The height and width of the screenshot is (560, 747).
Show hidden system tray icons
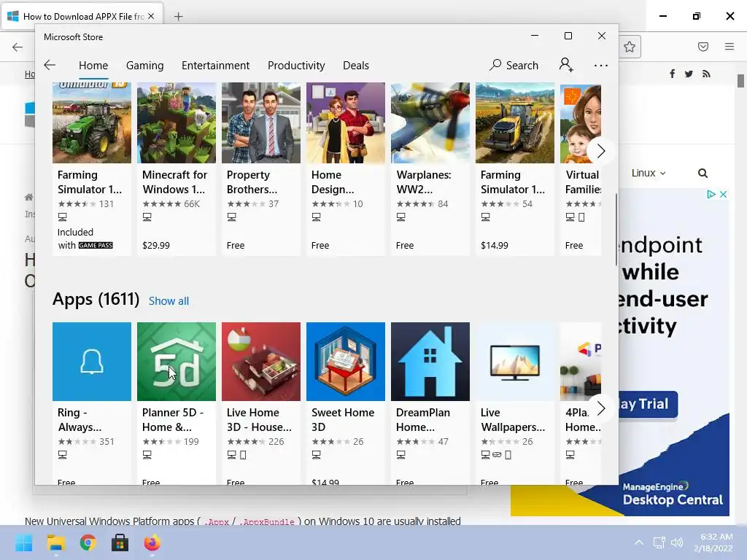639,542
